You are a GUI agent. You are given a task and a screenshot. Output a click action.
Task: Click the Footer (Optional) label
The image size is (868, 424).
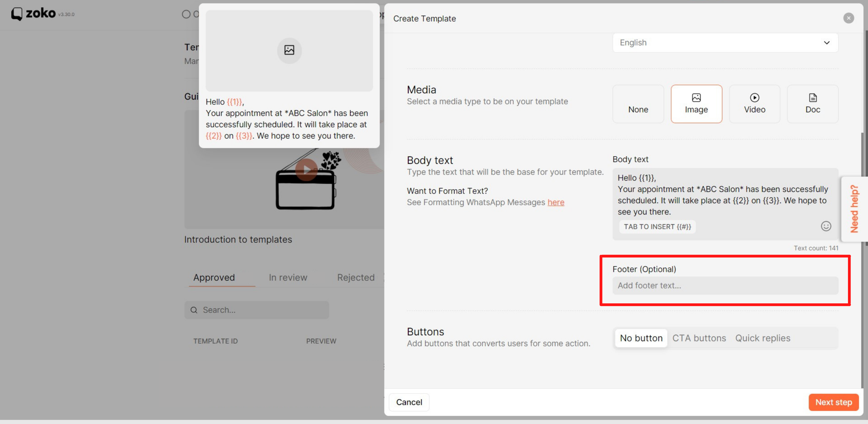[644, 269]
